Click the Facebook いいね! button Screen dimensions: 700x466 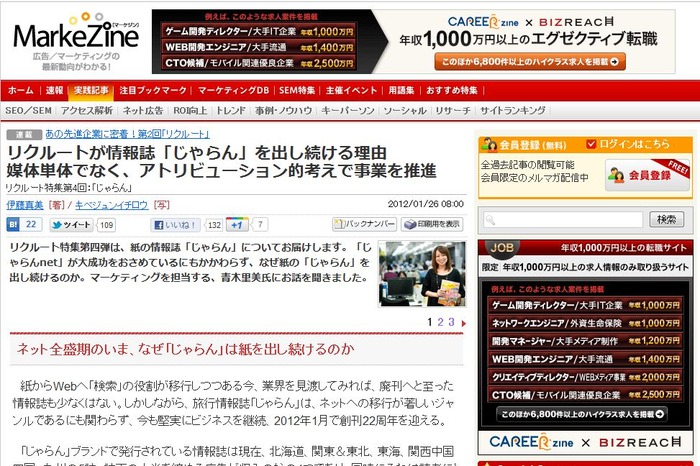coord(175,225)
